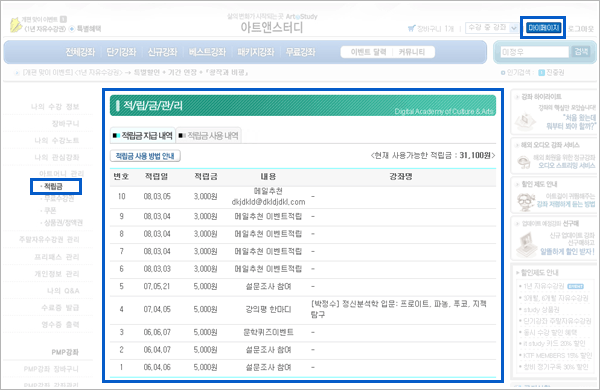
Task: Expand the 수강 중 강좌 dropdown
Action: (514, 28)
